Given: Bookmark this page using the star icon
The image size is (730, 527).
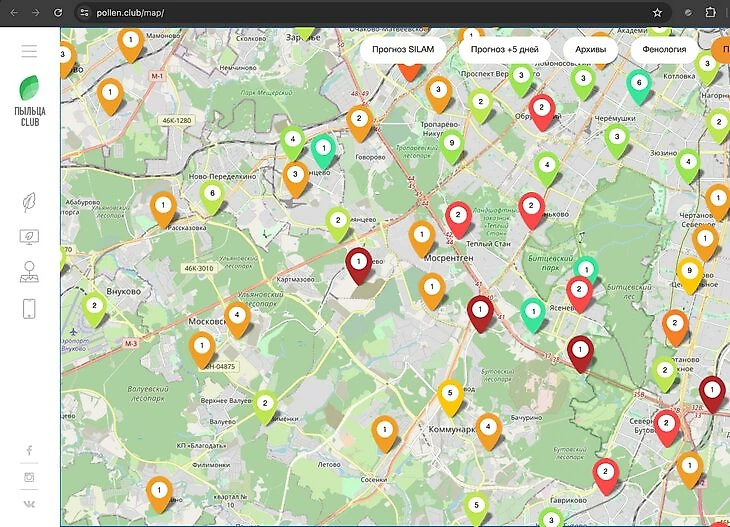Looking at the screenshot, I should click(657, 13).
